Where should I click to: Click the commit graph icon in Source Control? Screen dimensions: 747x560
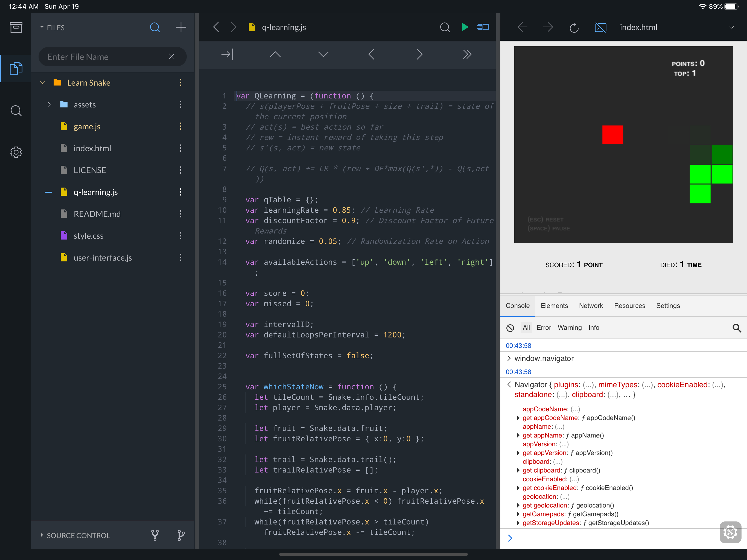point(155,535)
